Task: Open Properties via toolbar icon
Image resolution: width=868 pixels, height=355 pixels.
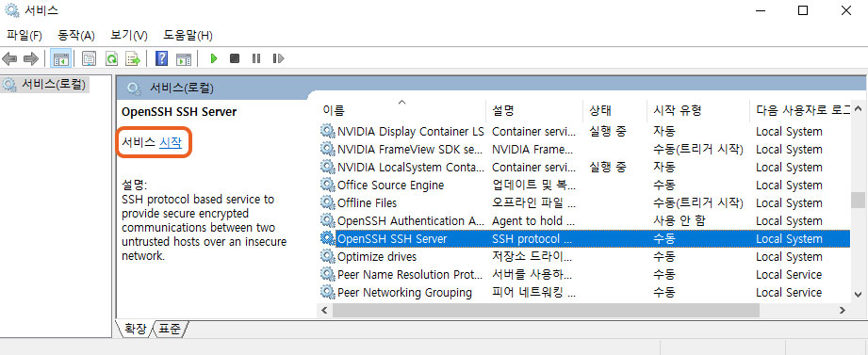Action: click(89, 58)
